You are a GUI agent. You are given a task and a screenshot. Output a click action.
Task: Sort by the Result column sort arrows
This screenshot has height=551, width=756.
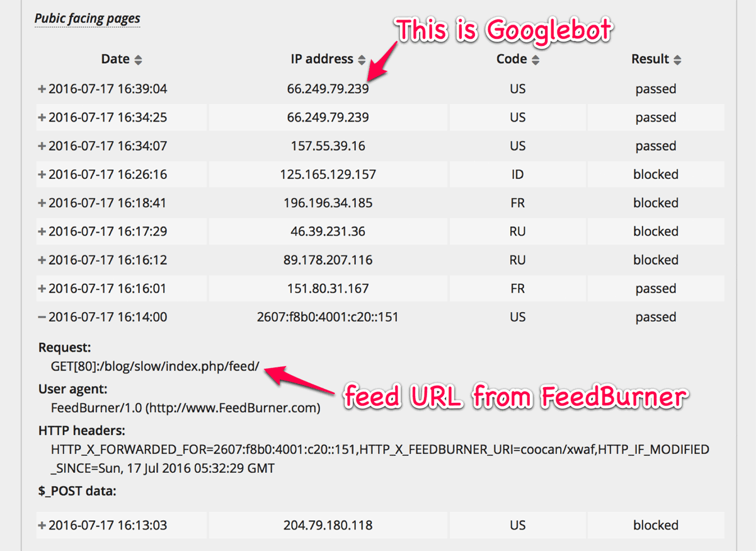677,60
